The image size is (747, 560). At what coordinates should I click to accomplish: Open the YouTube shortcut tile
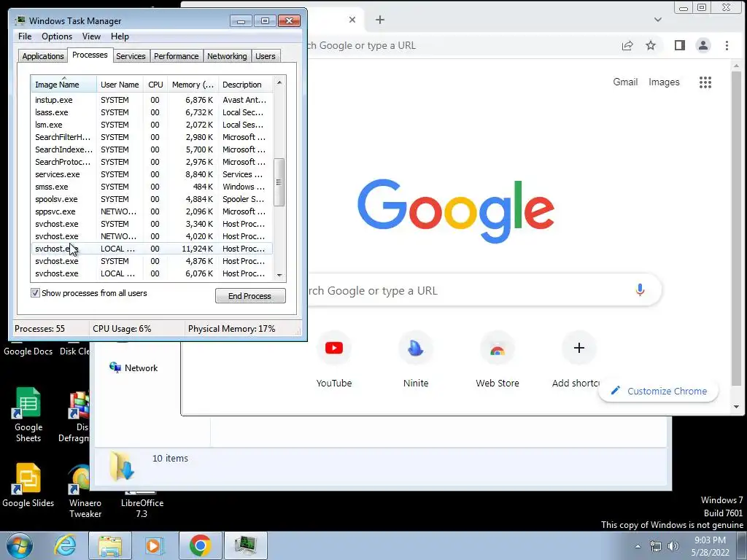tap(334, 359)
